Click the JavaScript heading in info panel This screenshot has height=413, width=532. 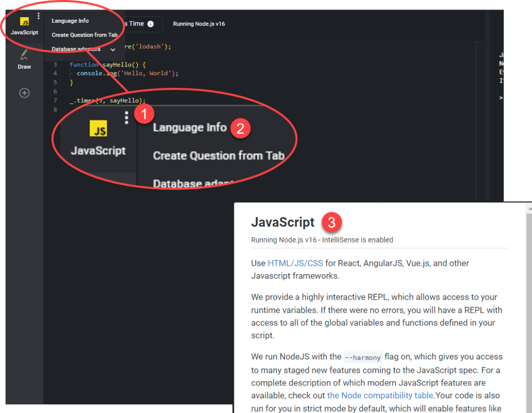pos(283,222)
